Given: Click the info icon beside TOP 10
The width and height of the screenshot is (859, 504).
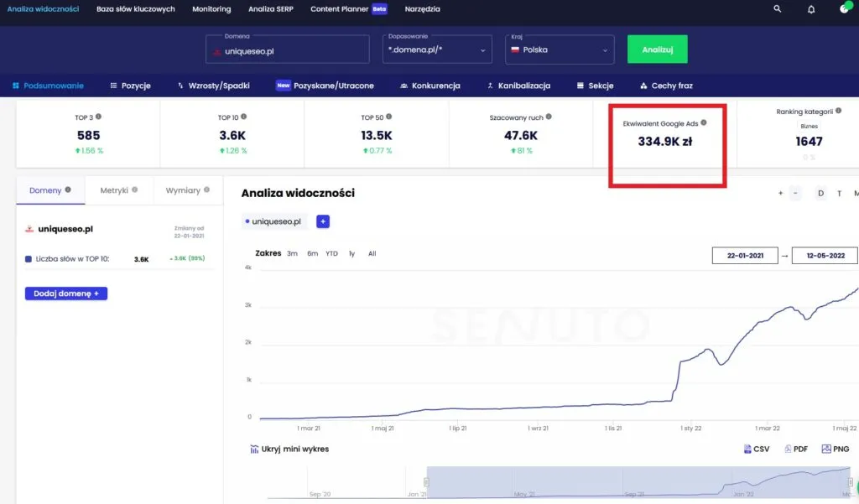Looking at the screenshot, I should [244, 117].
